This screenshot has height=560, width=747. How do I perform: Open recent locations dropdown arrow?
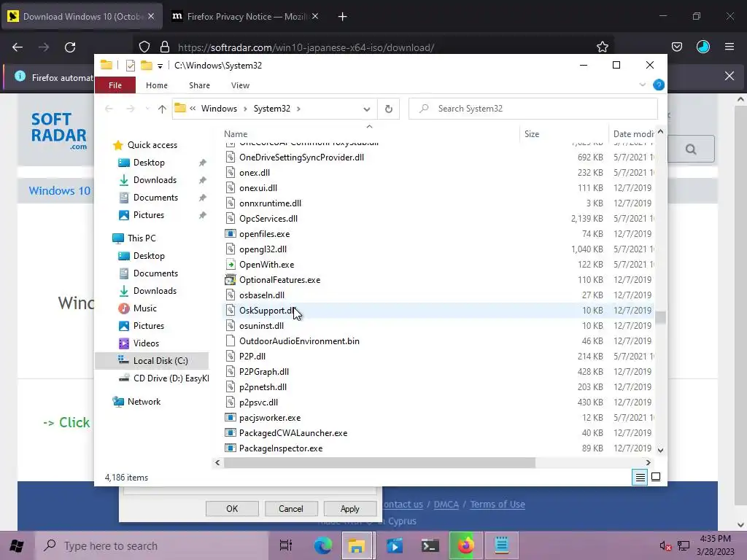147,109
